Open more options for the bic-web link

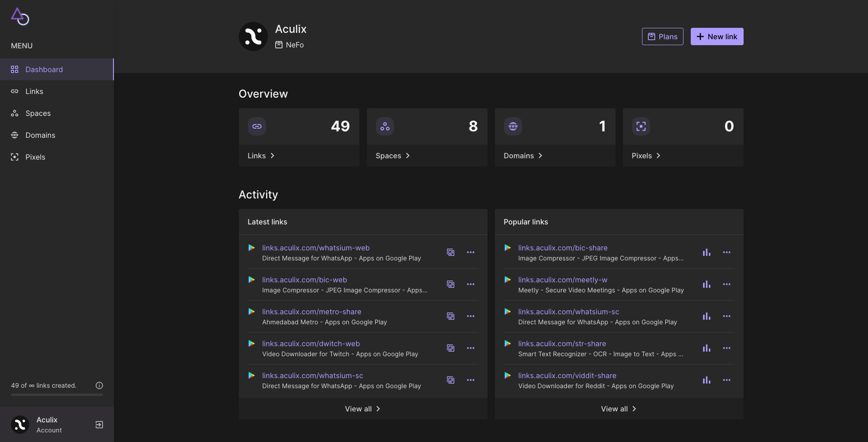471,284
